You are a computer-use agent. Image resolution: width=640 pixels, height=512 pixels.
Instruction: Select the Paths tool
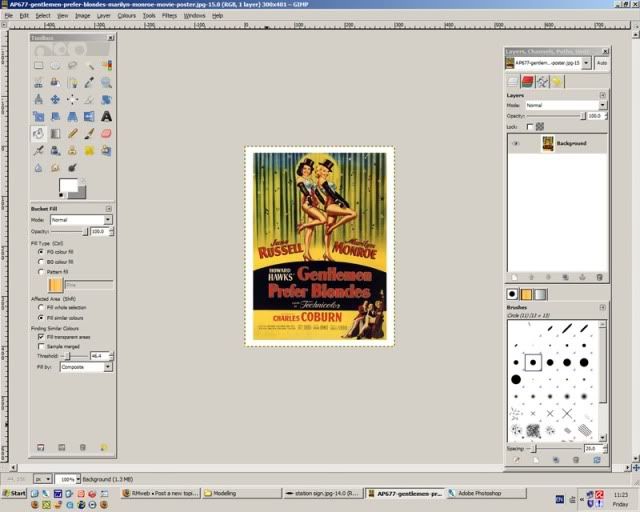(x=72, y=82)
